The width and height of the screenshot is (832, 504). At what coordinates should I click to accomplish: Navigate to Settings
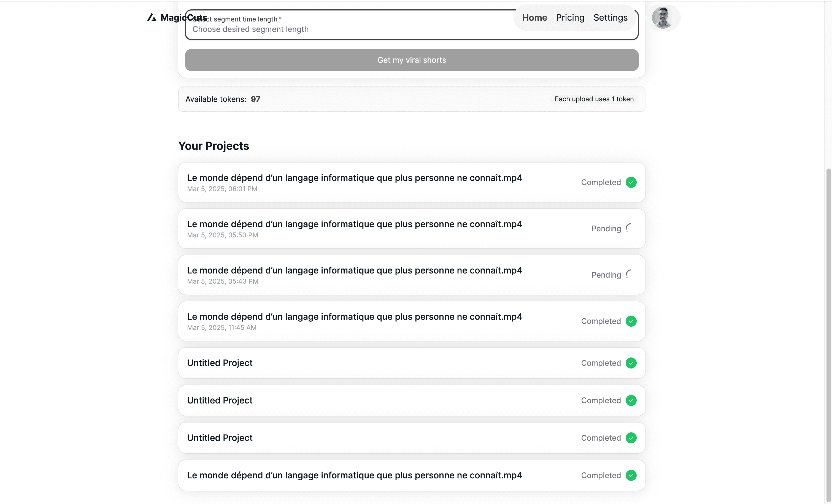tap(610, 18)
